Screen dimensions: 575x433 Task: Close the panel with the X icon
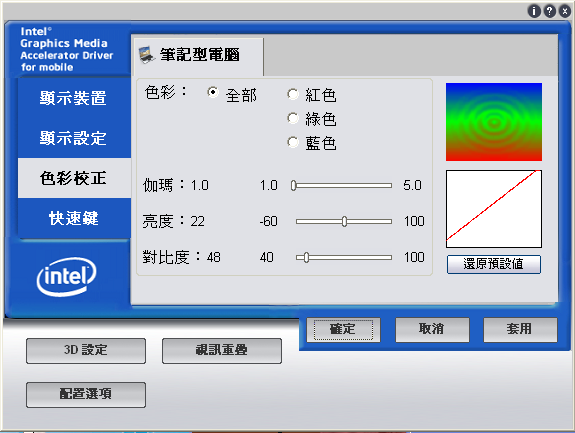click(565, 11)
